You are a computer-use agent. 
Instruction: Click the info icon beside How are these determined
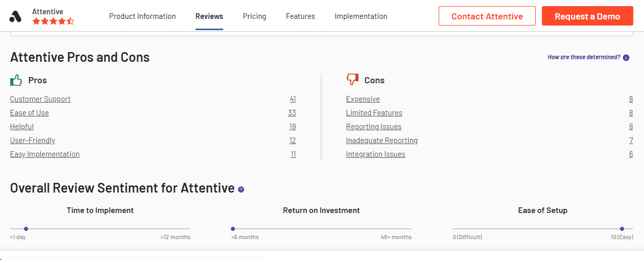click(x=626, y=58)
